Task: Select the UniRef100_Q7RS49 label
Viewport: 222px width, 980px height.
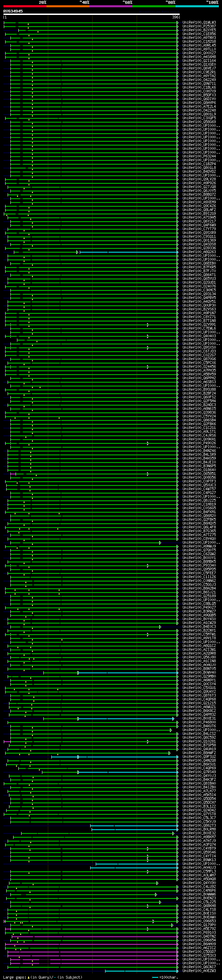Action: [x=199, y=772]
